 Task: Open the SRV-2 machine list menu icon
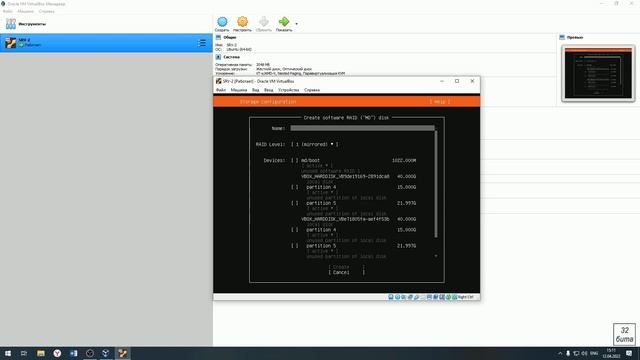coord(202,43)
